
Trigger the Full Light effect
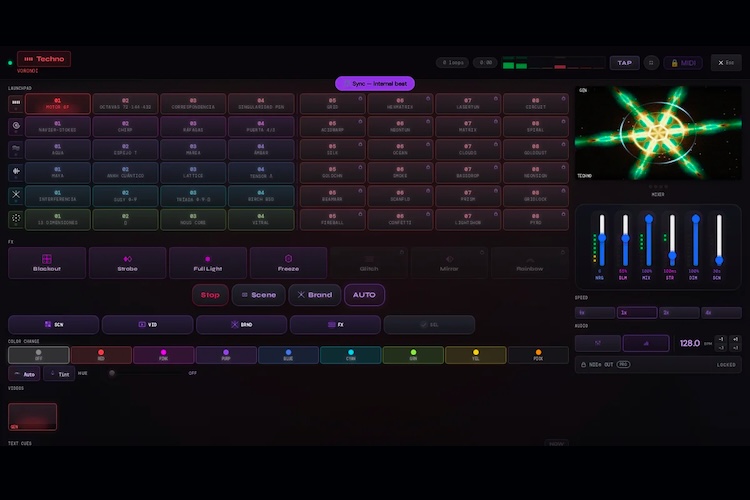pyautogui.click(x=208, y=263)
